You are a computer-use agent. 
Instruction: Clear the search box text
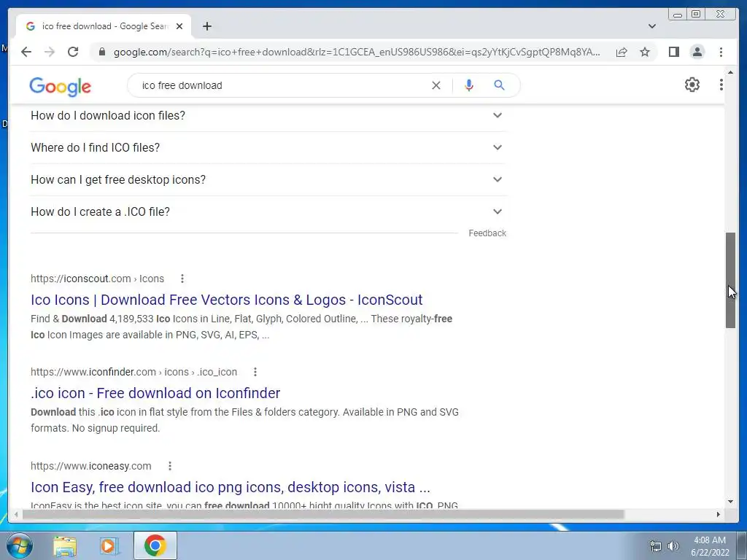click(x=436, y=85)
